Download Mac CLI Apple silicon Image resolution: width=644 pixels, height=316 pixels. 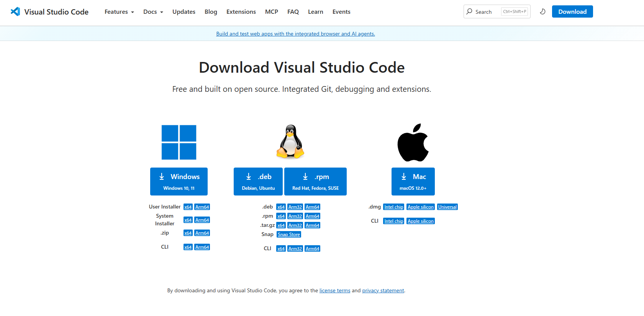[421, 221]
